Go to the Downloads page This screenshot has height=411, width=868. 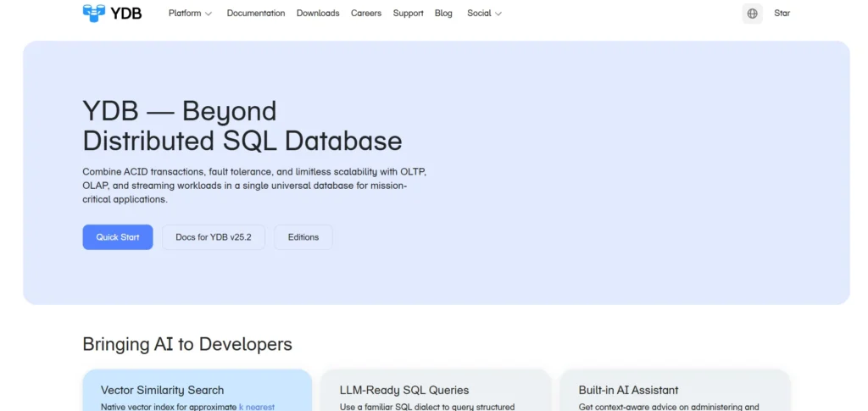318,14
